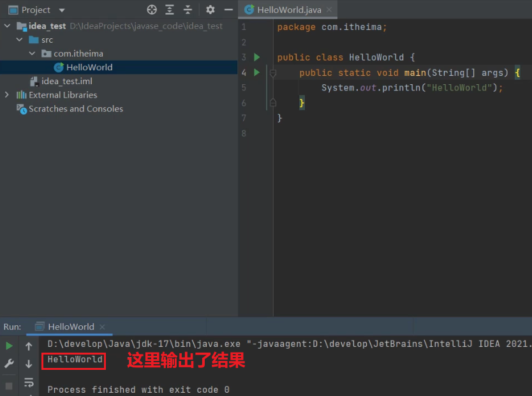The width and height of the screenshot is (532, 396).
Task: Click the Expand All icon in Project panel
Action: [x=169, y=10]
